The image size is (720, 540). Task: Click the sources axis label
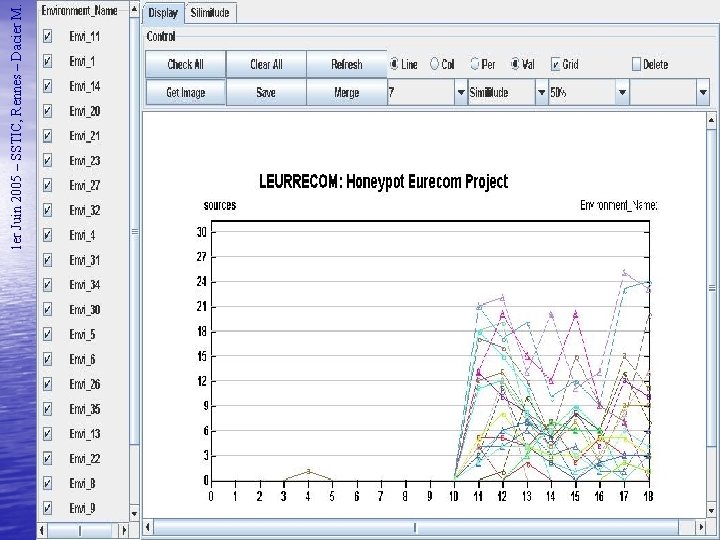[x=220, y=205]
